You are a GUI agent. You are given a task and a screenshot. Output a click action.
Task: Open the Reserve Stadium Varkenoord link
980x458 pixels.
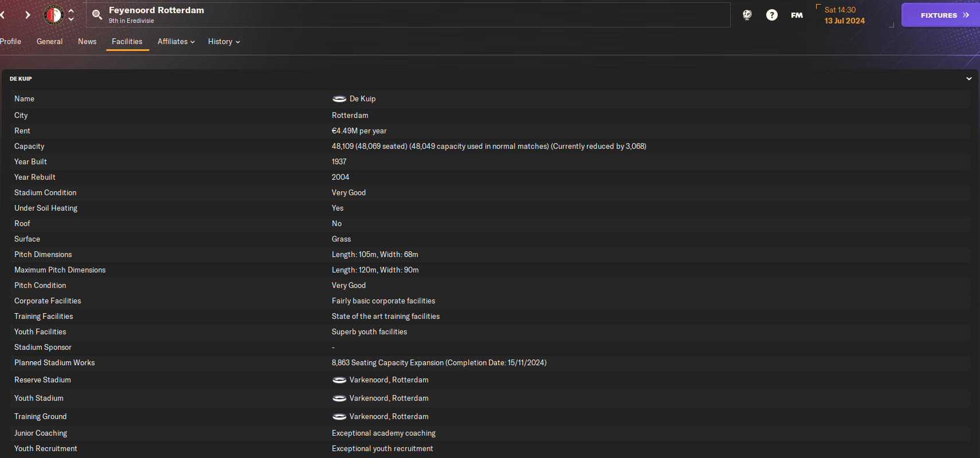(x=389, y=380)
